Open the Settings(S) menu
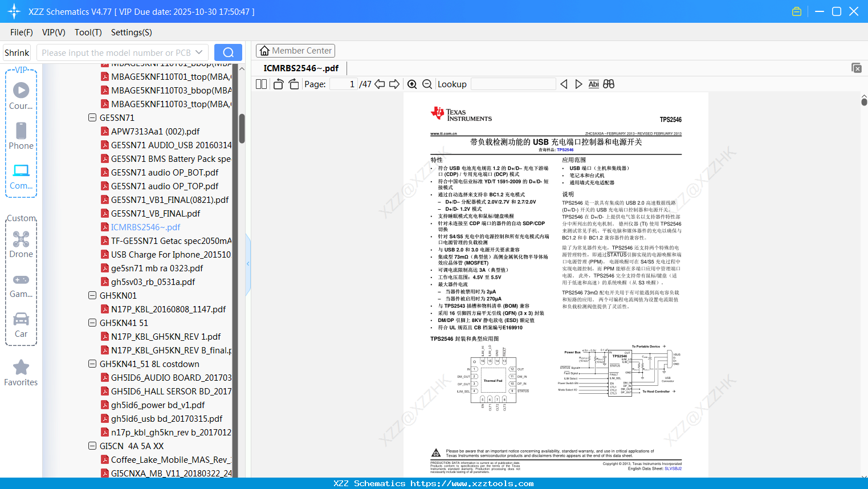The image size is (868, 489). 132,32
